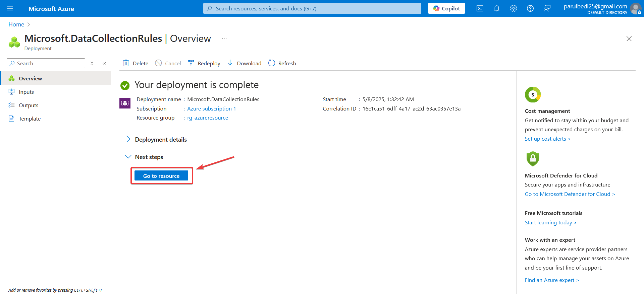
Task: Click Find an Azure expert link
Action: coord(552,280)
